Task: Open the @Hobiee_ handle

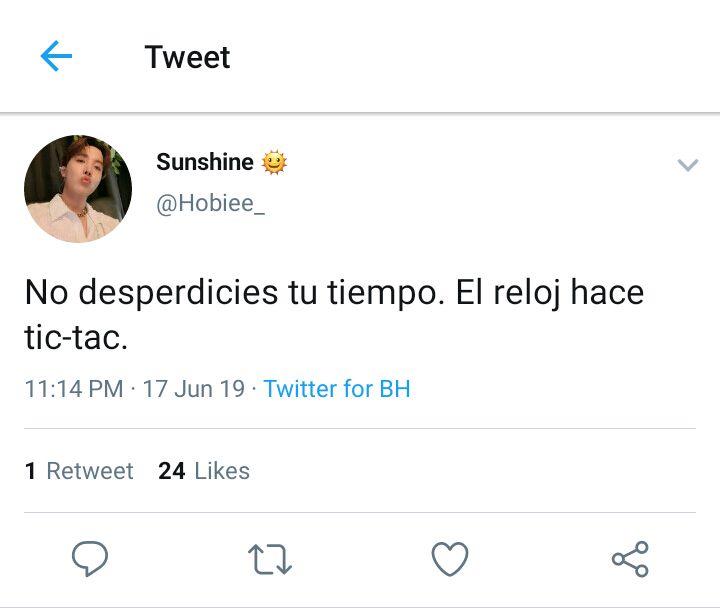Action: point(211,203)
